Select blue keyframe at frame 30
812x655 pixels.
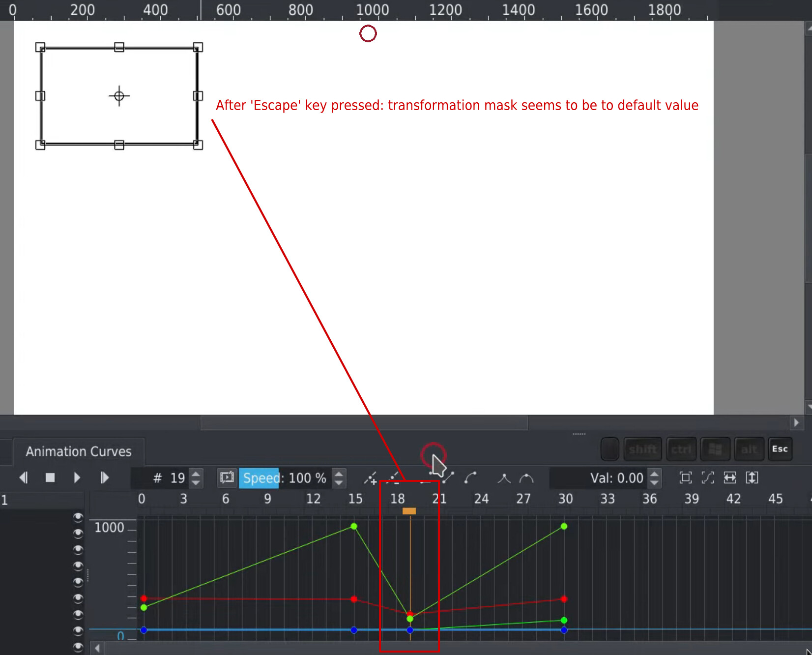[x=564, y=630]
